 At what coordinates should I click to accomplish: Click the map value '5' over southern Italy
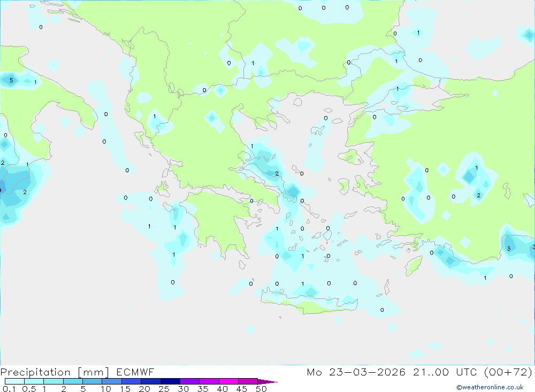click(x=11, y=80)
